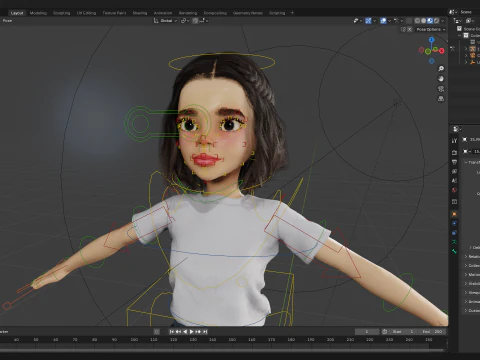Viewport: 480px width, 360px height.
Task: Select material preview viewport shading
Action: coord(430,21)
